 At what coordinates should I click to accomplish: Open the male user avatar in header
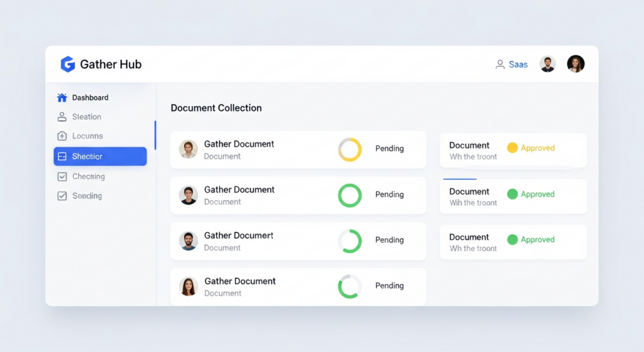548,64
